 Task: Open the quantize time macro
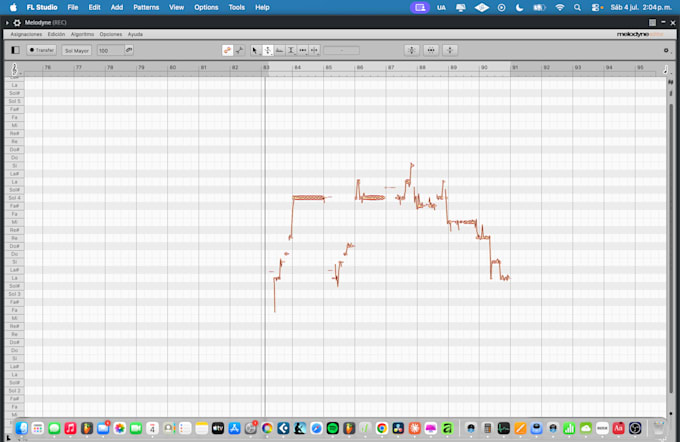tap(431, 50)
